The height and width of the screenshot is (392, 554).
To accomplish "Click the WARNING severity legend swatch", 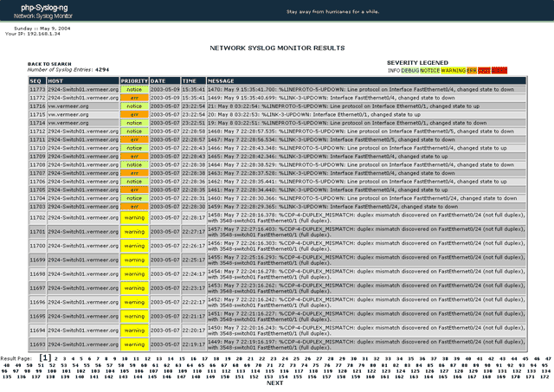I will click(x=454, y=71).
